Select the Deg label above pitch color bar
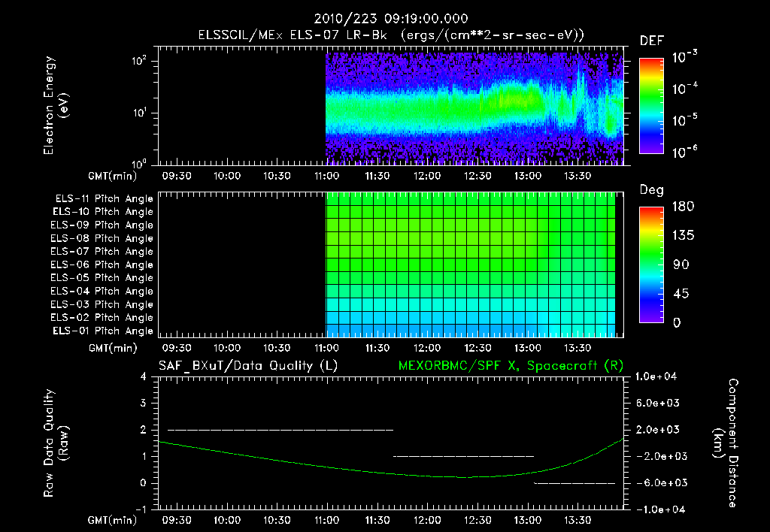770x532 pixels. point(652,190)
